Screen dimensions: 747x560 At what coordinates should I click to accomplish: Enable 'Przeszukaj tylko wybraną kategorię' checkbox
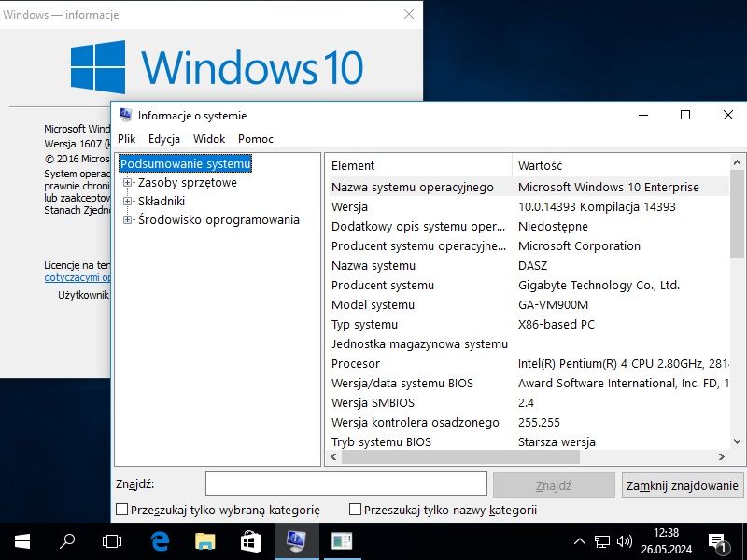pyautogui.click(x=122, y=510)
